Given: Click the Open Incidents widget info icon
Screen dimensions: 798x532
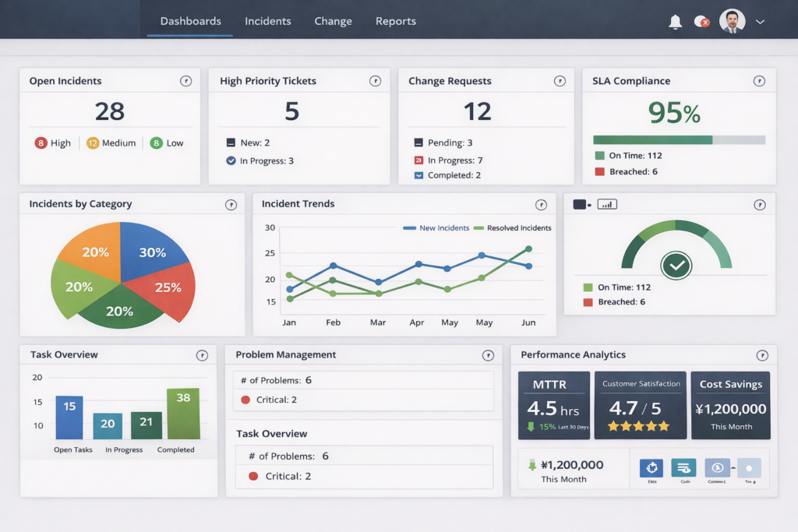Looking at the screenshot, I should click(185, 81).
